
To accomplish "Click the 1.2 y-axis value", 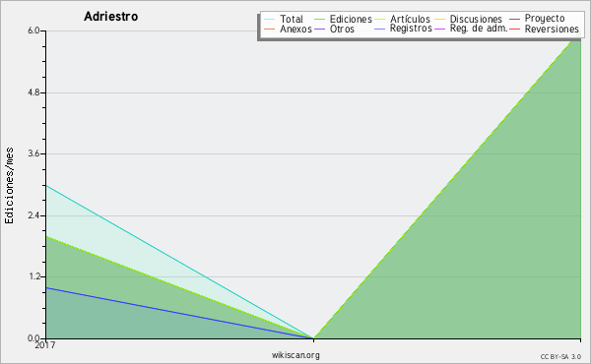I will coord(33,276).
